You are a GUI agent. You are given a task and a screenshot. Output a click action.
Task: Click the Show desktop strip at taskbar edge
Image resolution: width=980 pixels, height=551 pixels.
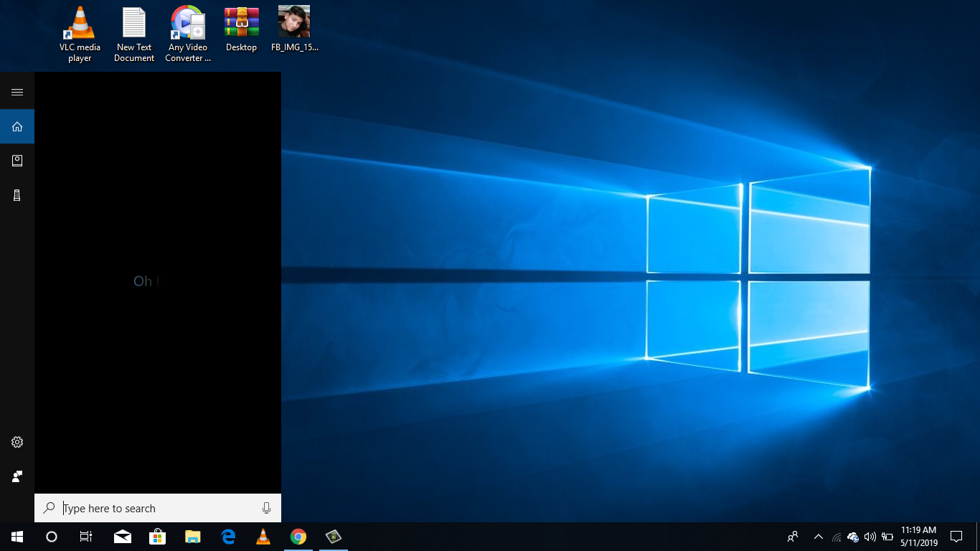pos(978,537)
